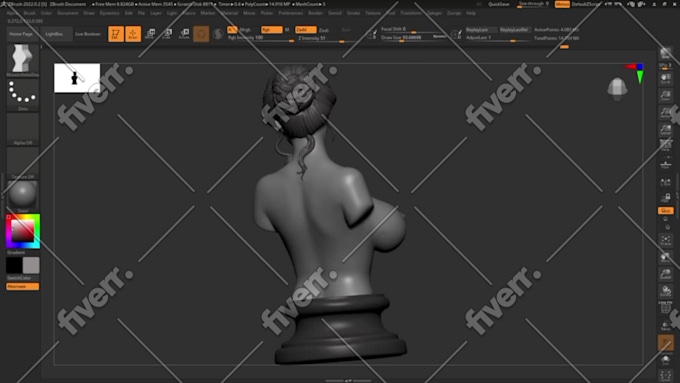Screen dimensions: 680x383
Task: Toggle the Sculptris Pro icon
Action: pos(218,34)
